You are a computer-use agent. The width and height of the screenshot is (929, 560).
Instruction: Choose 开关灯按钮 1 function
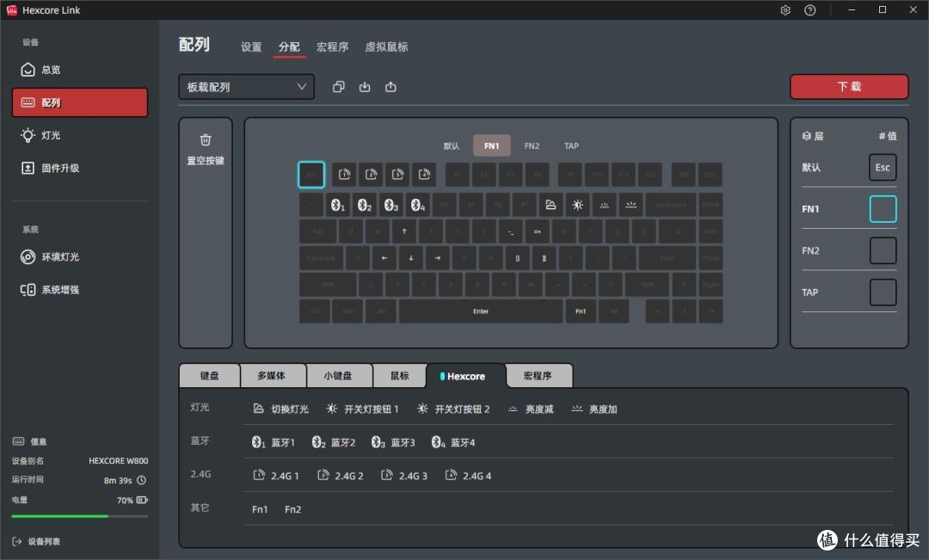tap(363, 409)
